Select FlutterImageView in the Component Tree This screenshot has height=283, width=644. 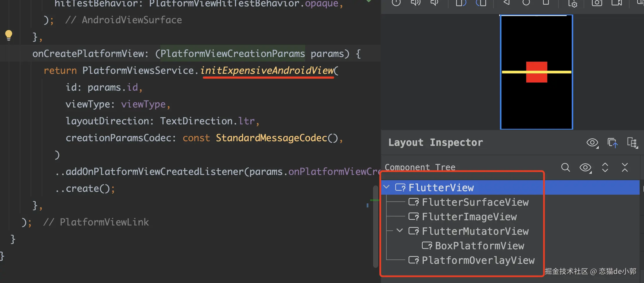[x=469, y=217]
